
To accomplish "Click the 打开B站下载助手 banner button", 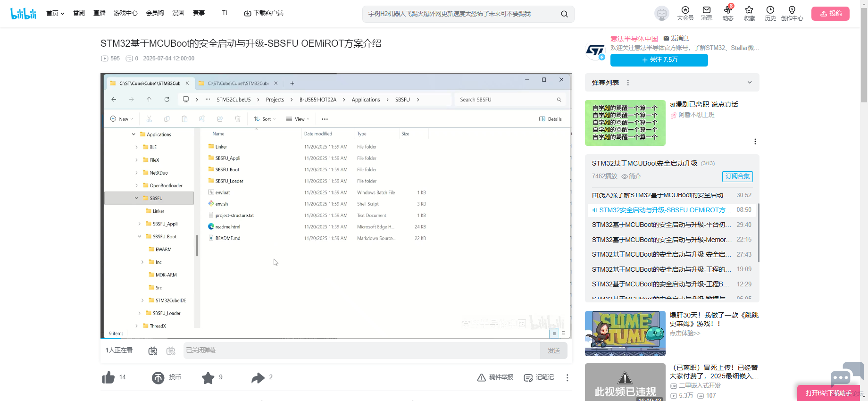I will tap(829, 393).
